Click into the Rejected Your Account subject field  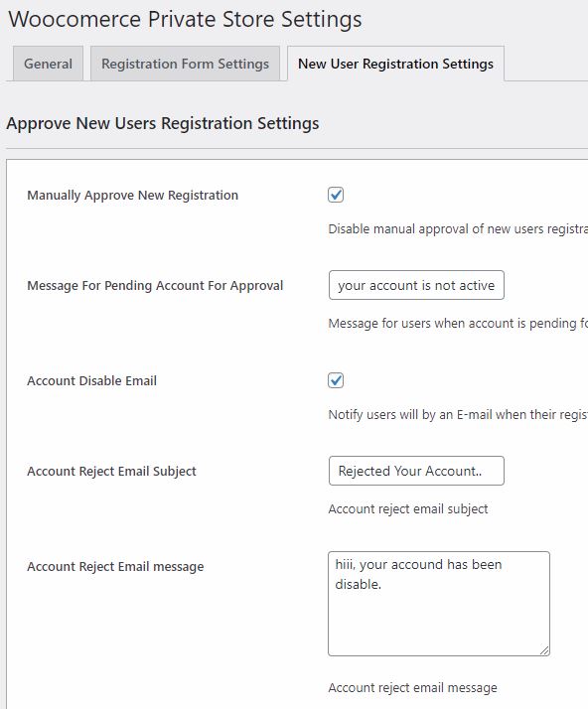[x=416, y=471]
